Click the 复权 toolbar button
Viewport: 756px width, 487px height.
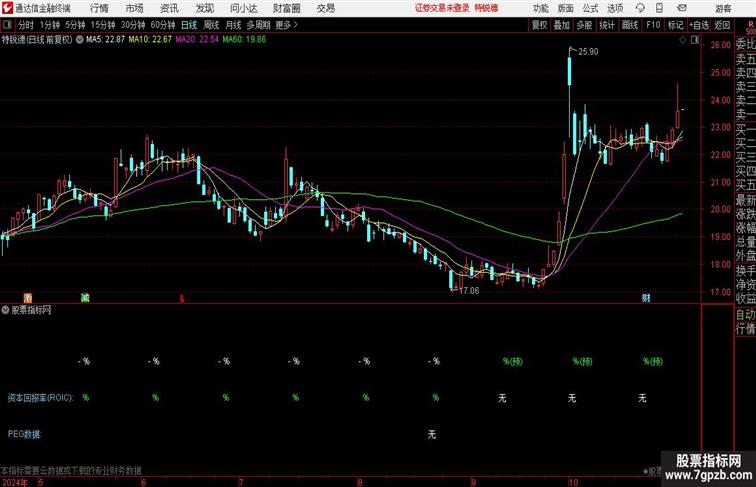[539, 25]
